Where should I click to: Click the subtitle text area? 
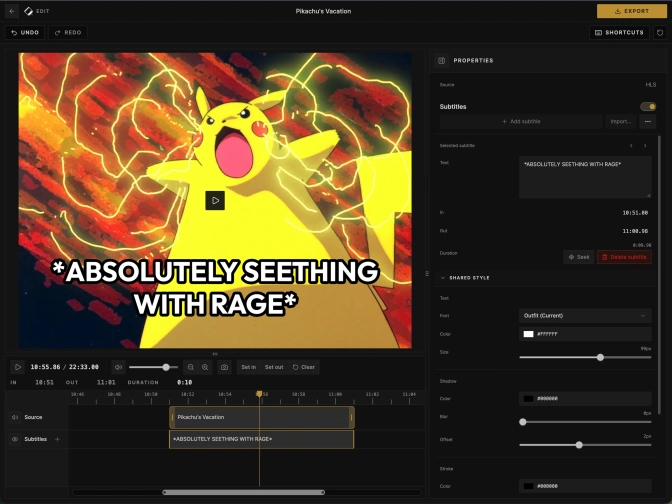point(585,177)
